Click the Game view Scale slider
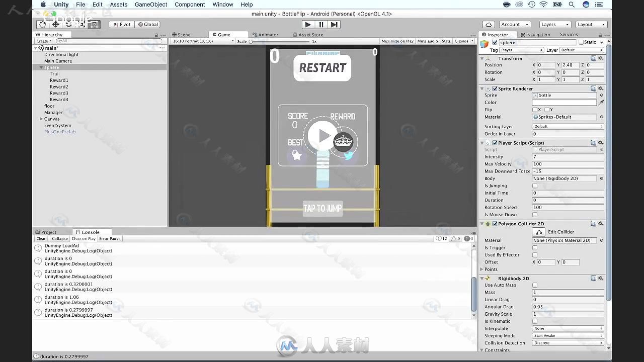644x362 pixels. click(x=280, y=41)
